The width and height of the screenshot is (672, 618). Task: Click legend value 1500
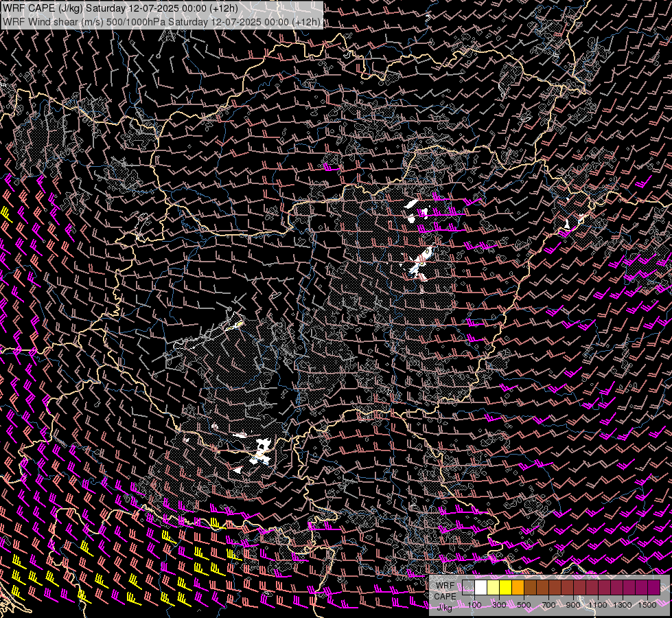tap(647, 605)
